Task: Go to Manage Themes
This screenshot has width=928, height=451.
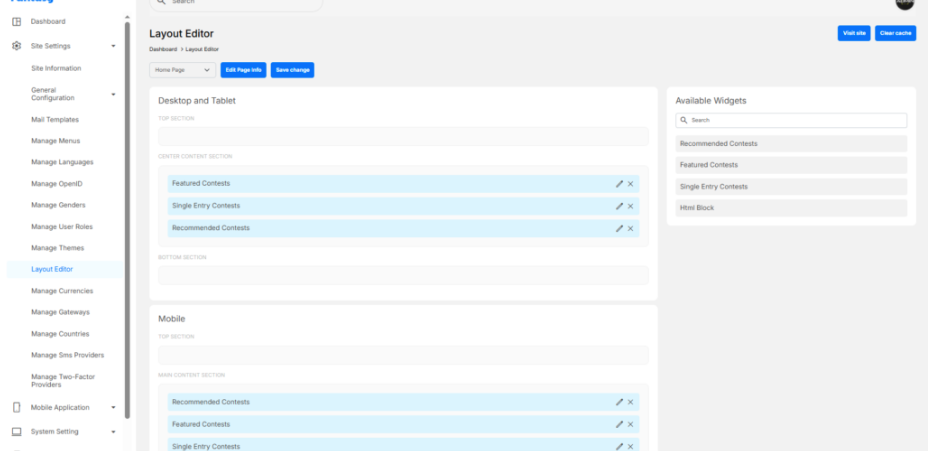Action: pyautogui.click(x=58, y=248)
